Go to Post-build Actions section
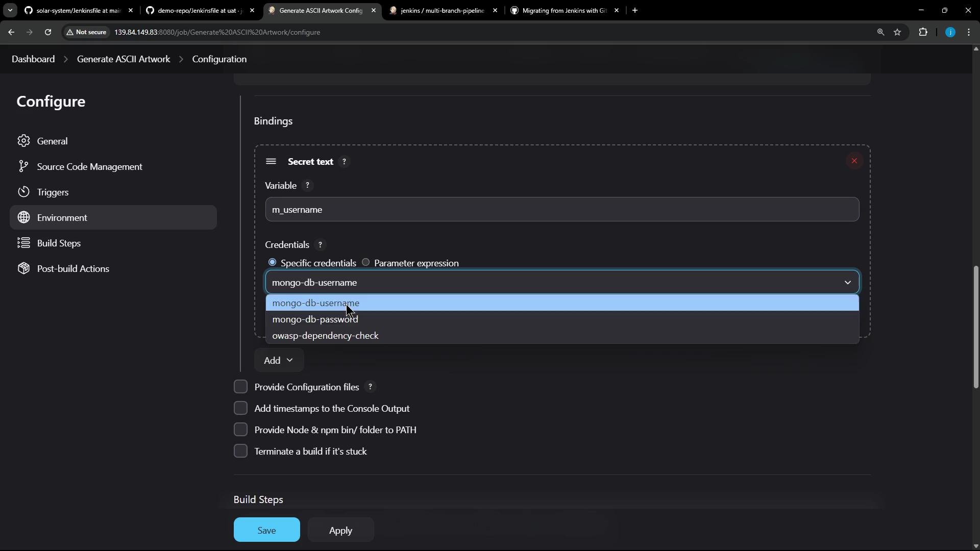This screenshot has width=980, height=551. [x=113, y=268]
